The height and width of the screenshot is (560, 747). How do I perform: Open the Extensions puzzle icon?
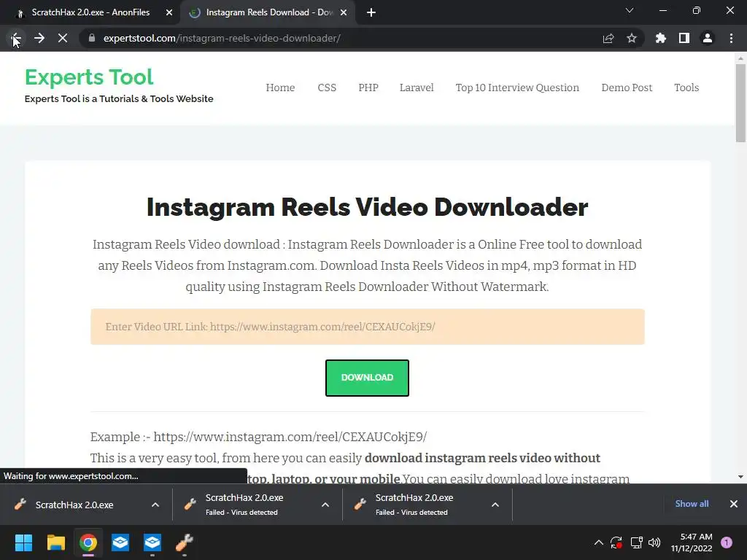click(660, 38)
